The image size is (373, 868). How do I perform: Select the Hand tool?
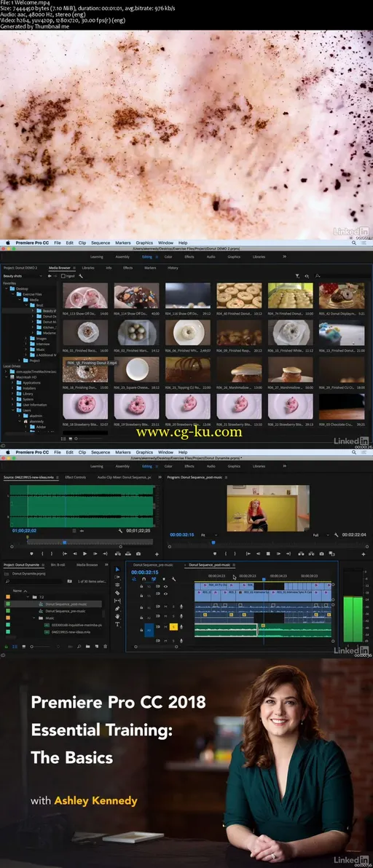pos(117,616)
